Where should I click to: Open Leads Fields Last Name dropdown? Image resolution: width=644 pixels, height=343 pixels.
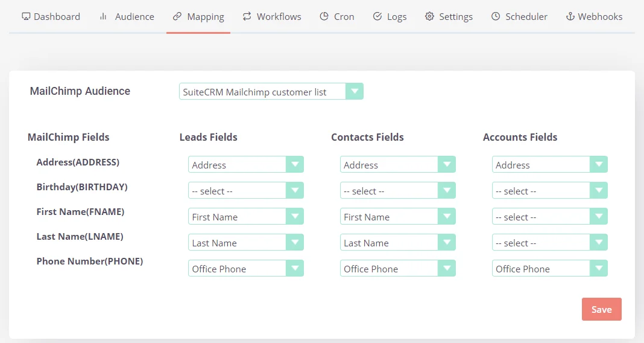pos(245,243)
